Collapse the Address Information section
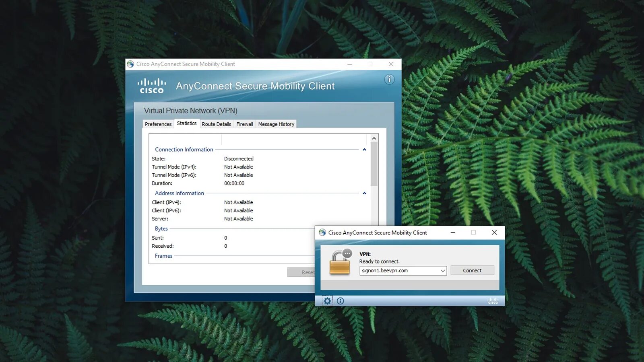Viewport: 644px width, 362px height. click(x=364, y=193)
